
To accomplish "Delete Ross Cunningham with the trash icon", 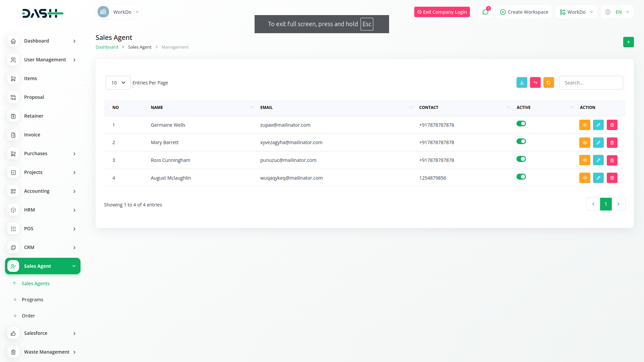I will coord(612,160).
